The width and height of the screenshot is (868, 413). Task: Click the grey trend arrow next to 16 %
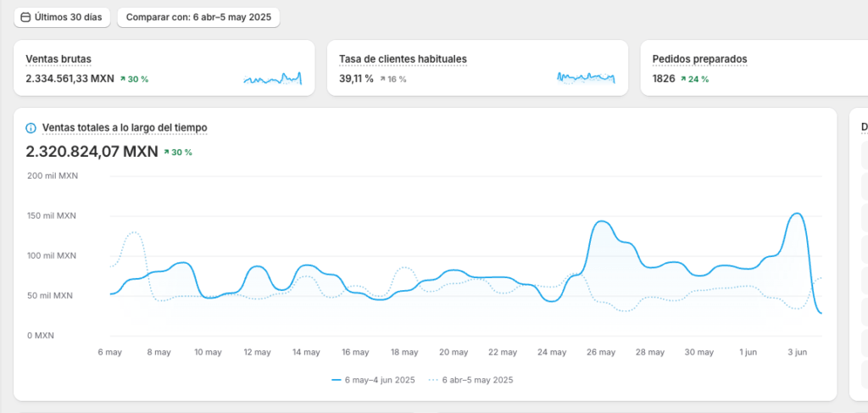(x=383, y=79)
